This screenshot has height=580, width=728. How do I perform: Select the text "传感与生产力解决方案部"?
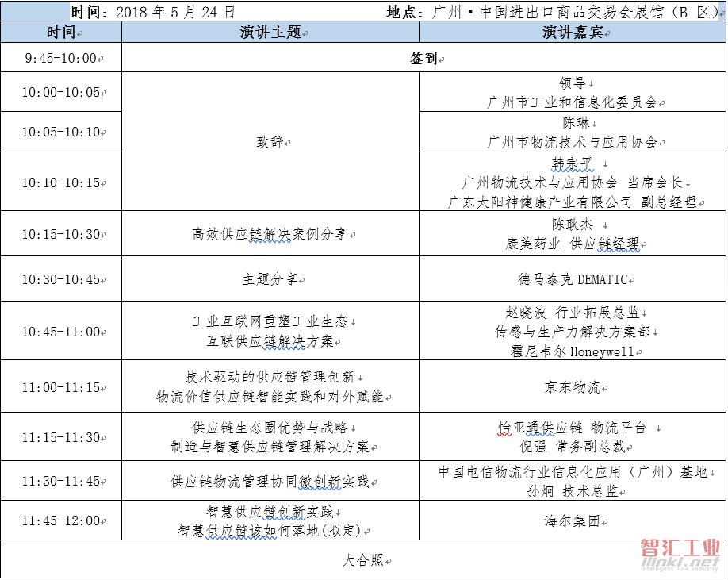click(x=573, y=332)
